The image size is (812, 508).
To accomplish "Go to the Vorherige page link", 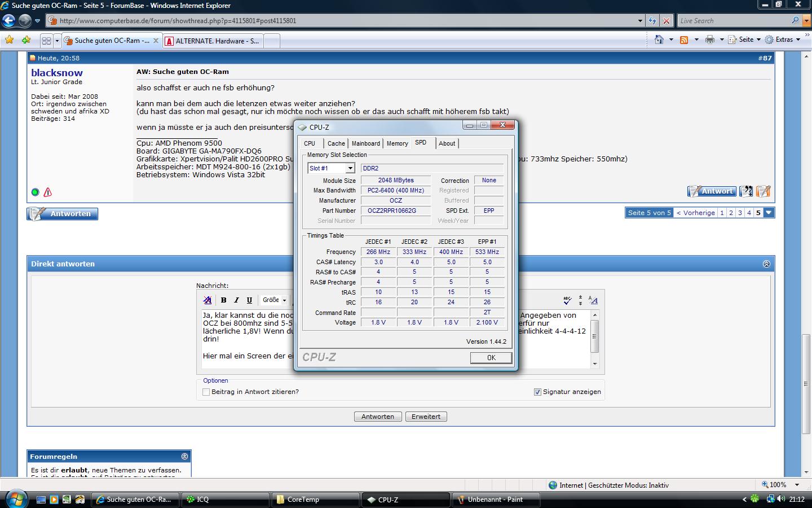I will 695,213.
